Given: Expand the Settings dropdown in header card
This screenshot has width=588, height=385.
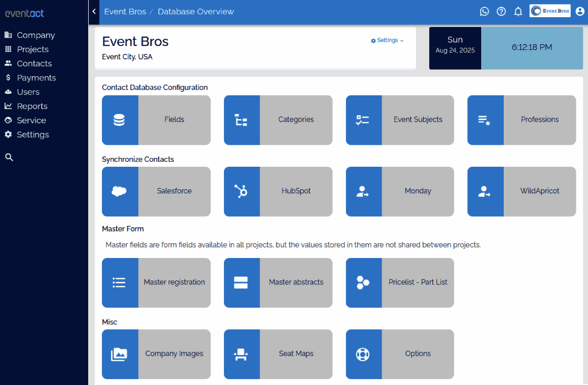Looking at the screenshot, I should [387, 40].
